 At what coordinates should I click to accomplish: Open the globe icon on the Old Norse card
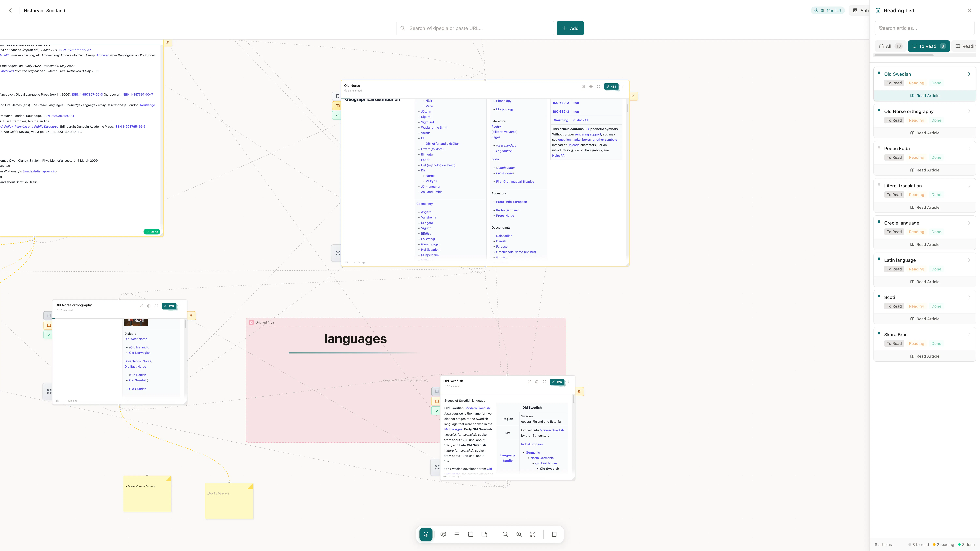(x=591, y=86)
